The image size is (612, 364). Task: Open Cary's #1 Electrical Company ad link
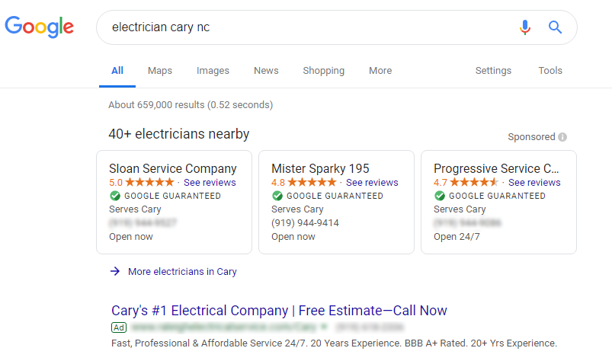coord(279,311)
